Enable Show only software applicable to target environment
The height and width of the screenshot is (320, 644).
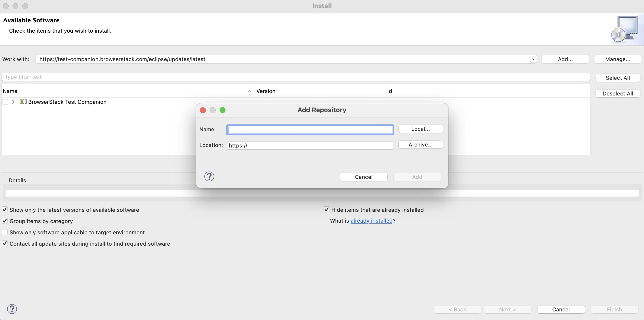(5, 232)
